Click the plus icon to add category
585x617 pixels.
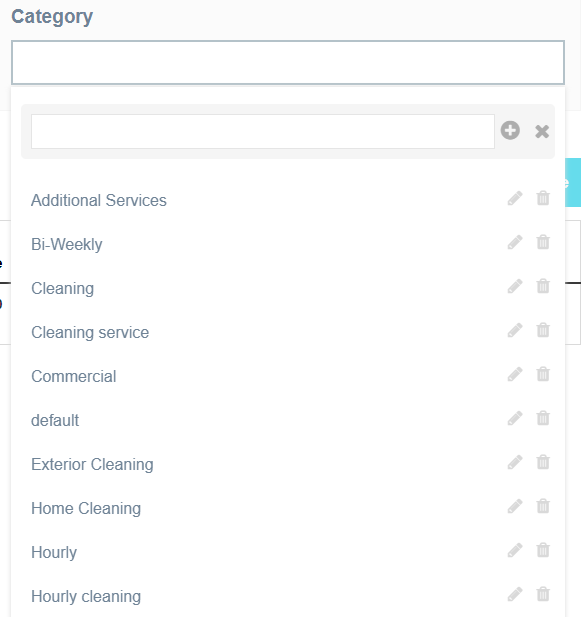(510, 131)
